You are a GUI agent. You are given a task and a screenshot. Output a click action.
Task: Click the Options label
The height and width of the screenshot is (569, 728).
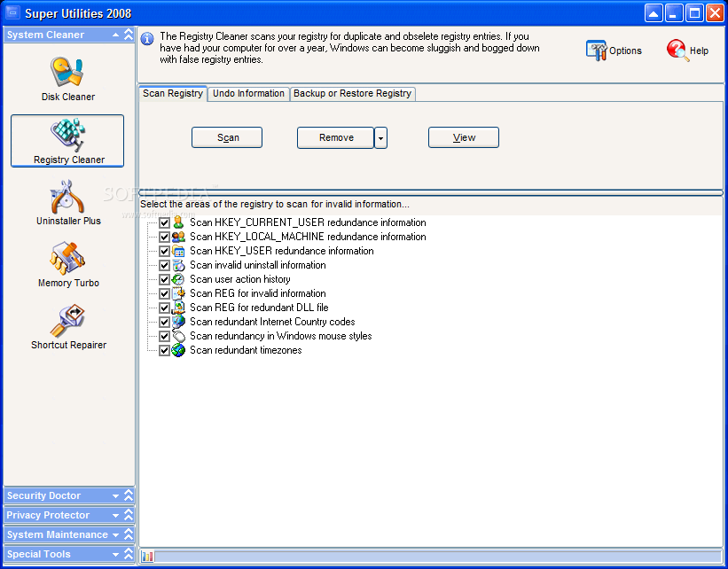point(625,51)
